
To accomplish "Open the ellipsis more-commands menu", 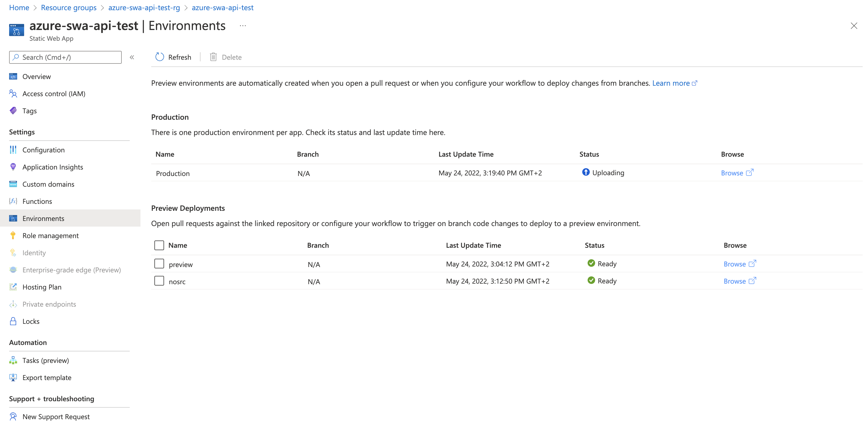I will tap(243, 26).
